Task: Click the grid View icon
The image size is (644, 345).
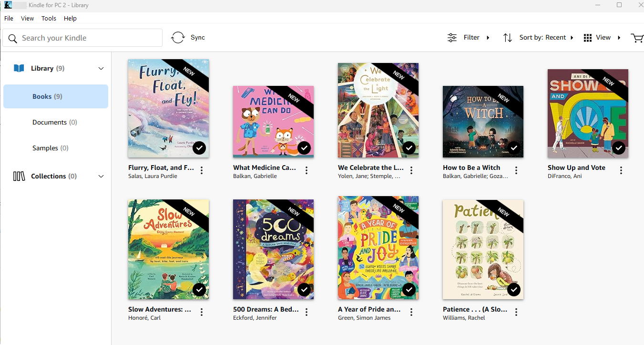Action: [588, 38]
